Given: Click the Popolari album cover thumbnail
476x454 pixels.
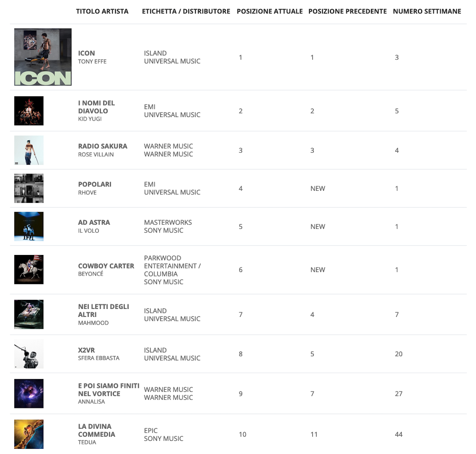Looking at the screenshot, I should coord(29,188).
